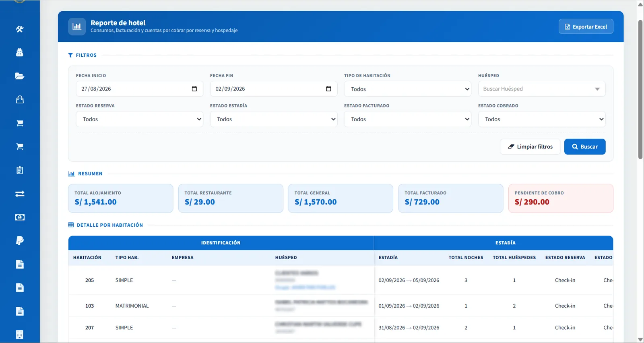
Task: Expand the Estado Estadía dropdown
Action: coord(273,119)
